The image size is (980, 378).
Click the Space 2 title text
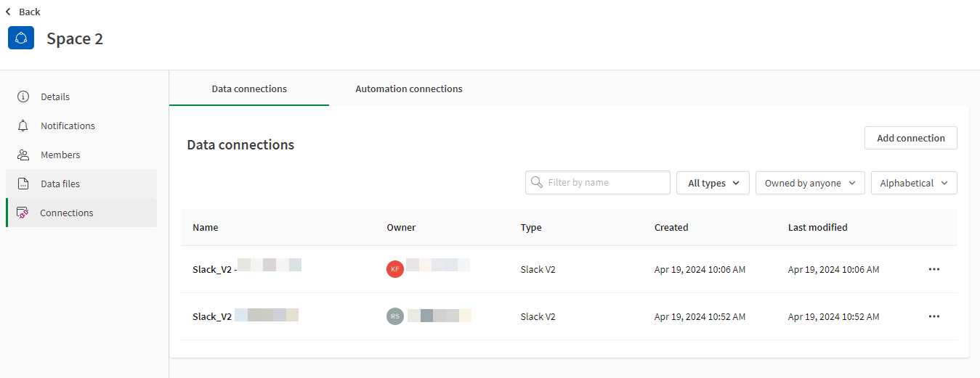click(75, 38)
